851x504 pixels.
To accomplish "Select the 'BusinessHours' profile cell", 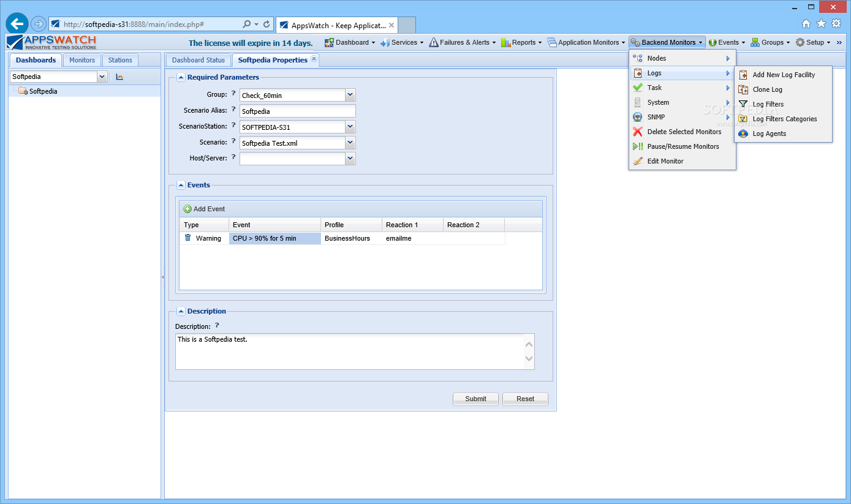I will point(352,238).
